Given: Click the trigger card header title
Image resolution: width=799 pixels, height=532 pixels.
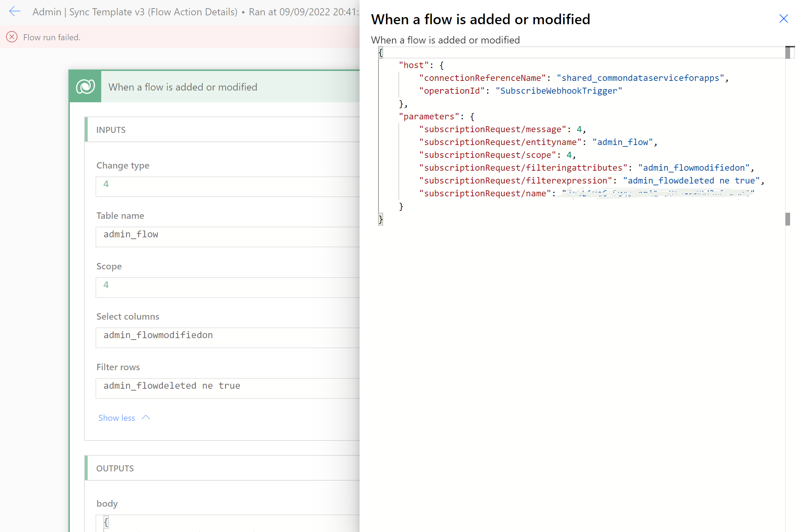Looking at the screenshot, I should tap(182, 87).
